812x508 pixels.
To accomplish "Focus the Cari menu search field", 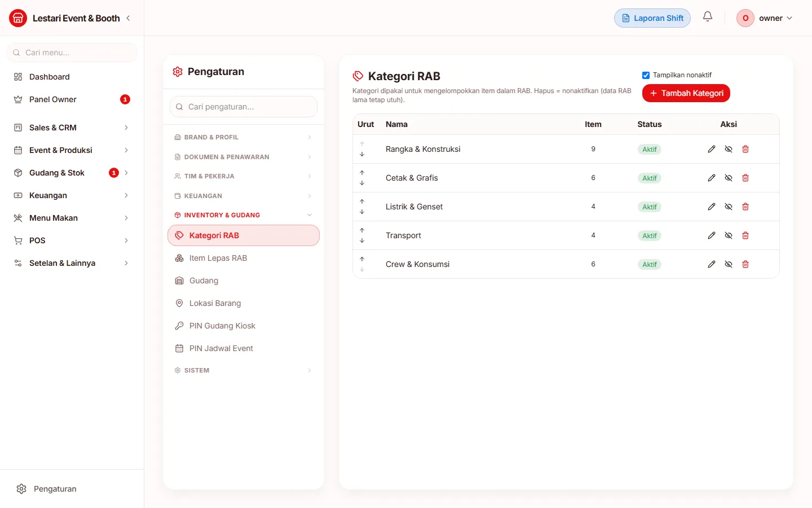I will pyautogui.click(x=72, y=52).
